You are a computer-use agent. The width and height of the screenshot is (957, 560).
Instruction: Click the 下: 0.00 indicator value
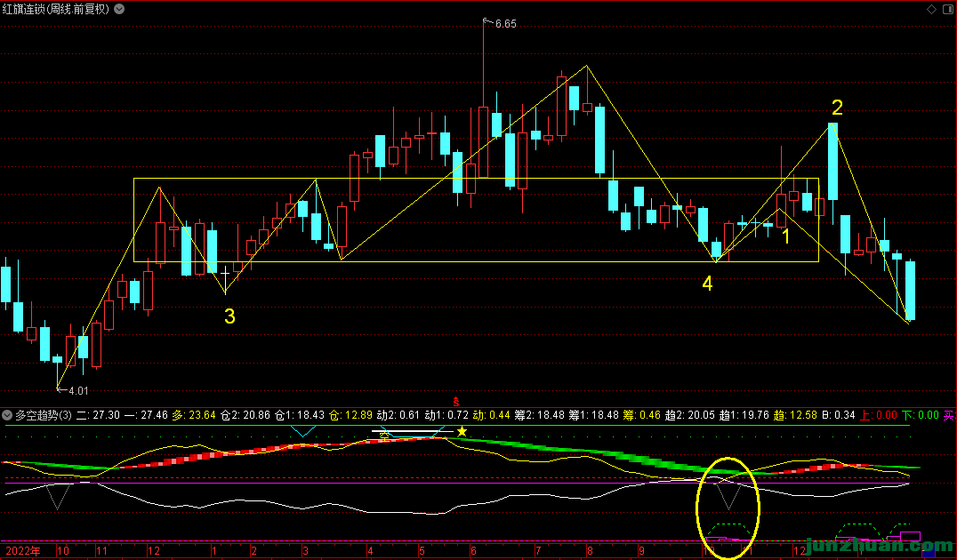coord(921,415)
